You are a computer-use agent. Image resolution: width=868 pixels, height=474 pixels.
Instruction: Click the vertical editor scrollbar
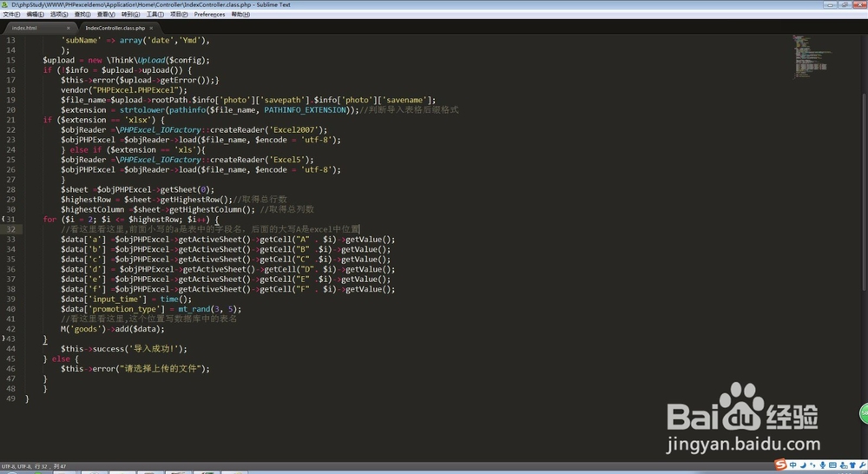[x=865, y=191]
